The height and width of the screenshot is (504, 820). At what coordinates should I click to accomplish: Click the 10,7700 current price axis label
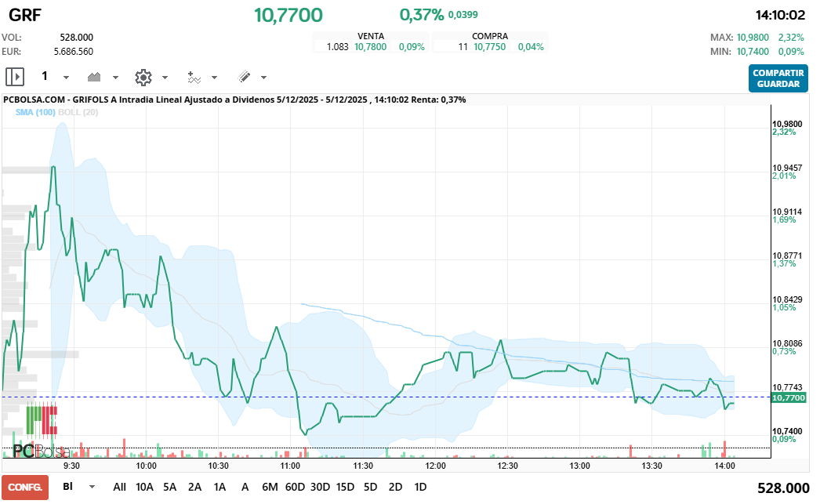(789, 398)
